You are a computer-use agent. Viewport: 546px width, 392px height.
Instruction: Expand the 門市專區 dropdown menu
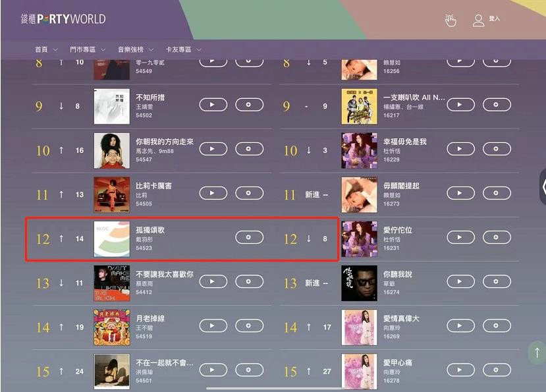click(x=88, y=49)
